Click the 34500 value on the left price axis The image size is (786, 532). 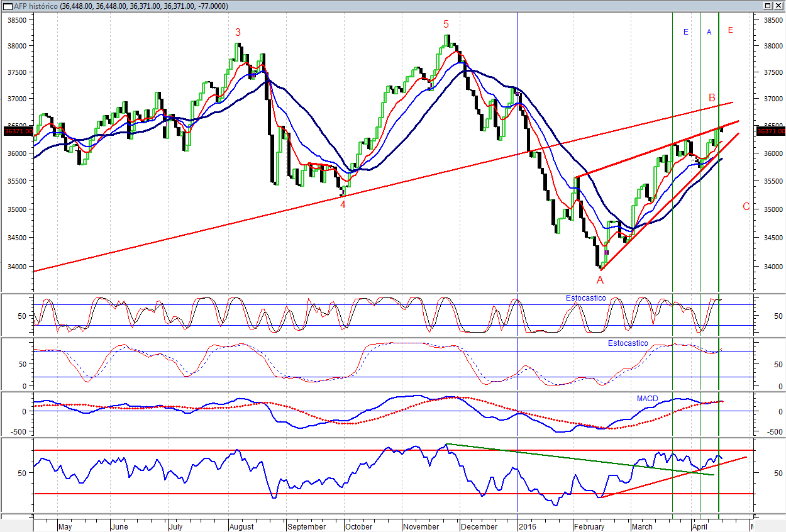click(x=17, y=238)
